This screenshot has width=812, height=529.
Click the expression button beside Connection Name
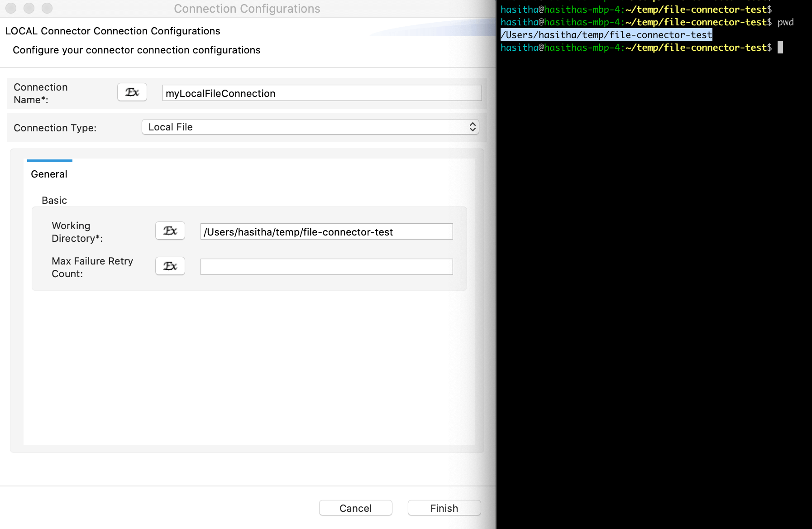(x=132, y=92)
